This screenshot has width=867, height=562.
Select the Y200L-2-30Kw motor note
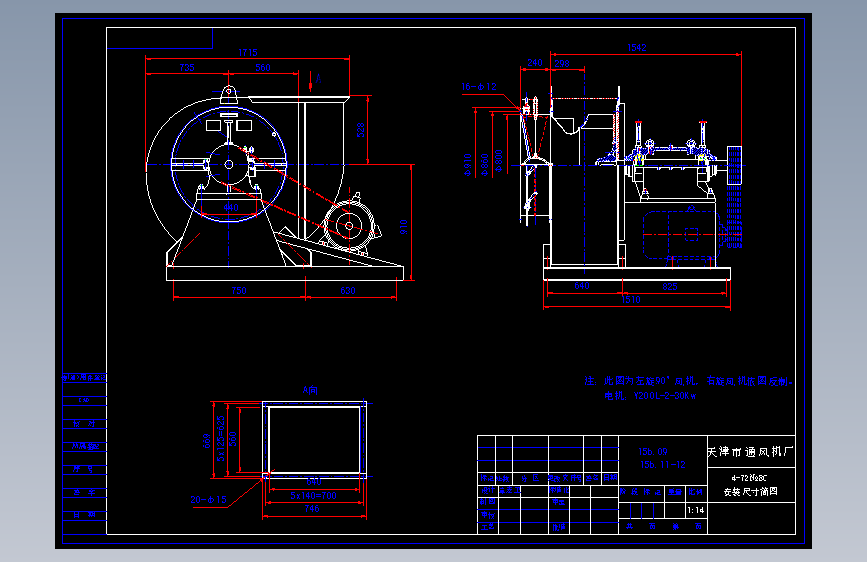[x=665, y=396]
